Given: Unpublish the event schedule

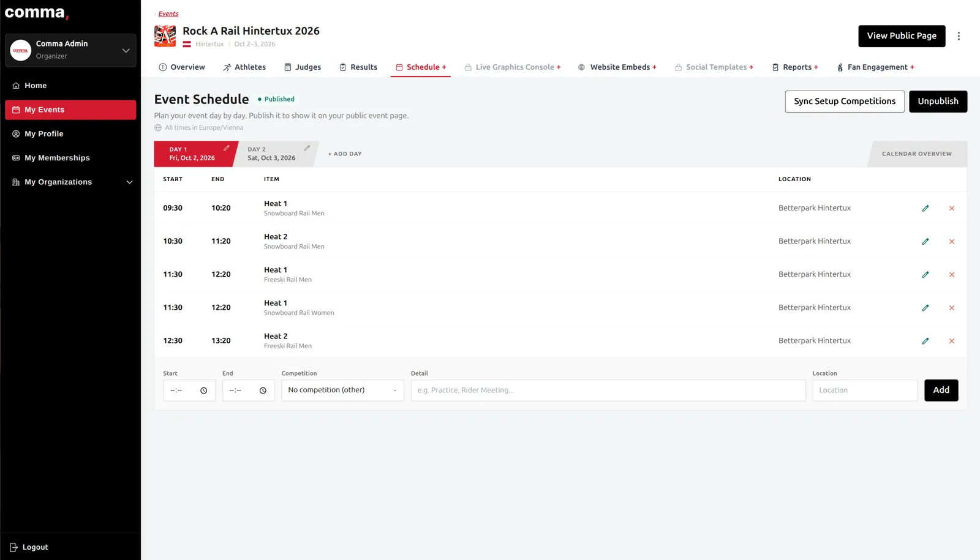Looking at the screenshot, I should tap(938, 102).
